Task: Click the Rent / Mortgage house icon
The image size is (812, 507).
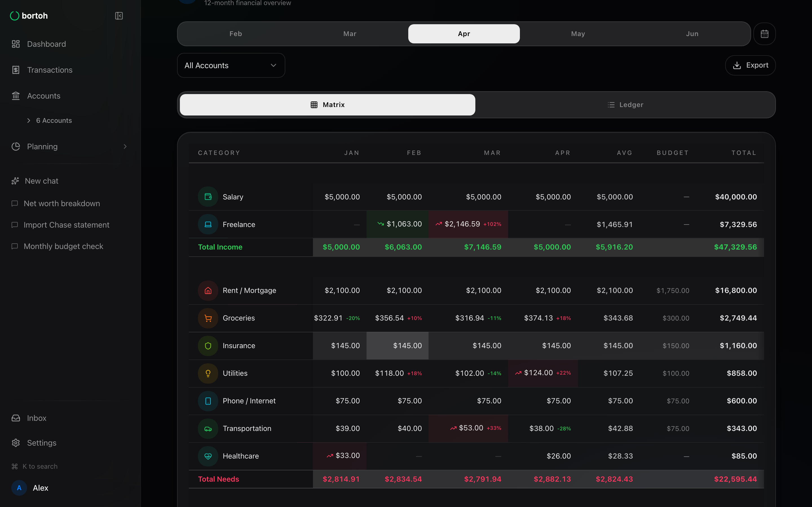Action: click(x=208, y=290)
